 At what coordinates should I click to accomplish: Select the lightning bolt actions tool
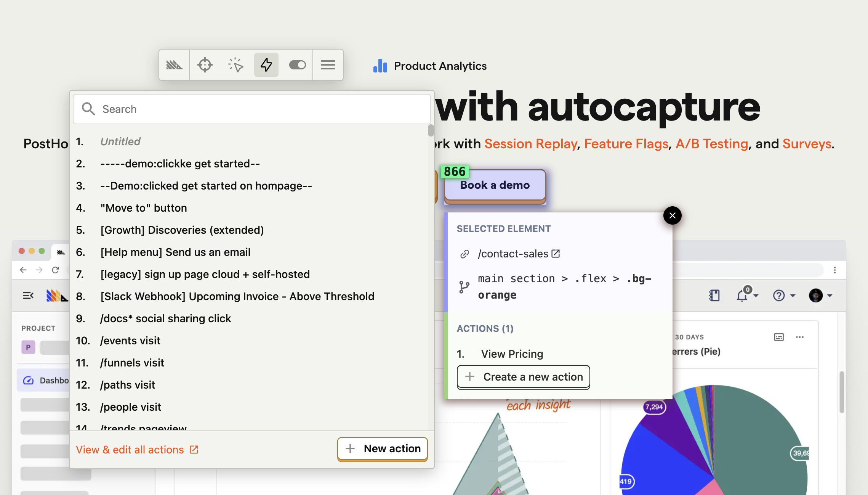[x=266, y=65]
